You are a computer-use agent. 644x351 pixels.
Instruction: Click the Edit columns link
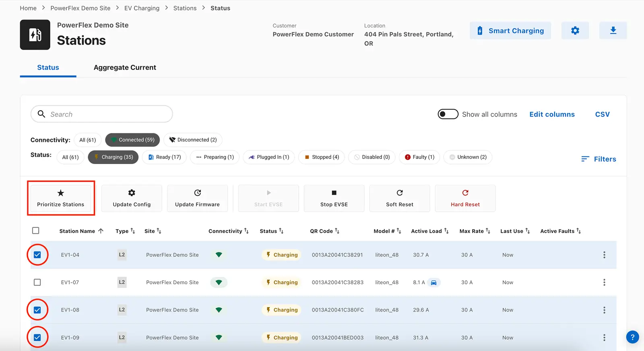click(552, 115)
